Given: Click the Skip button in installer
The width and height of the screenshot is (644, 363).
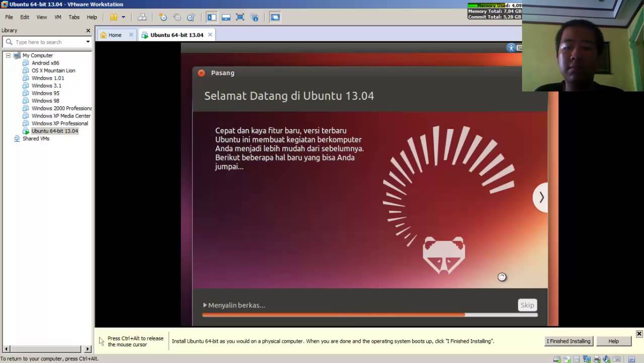Looking at the screenshot, I should pyautogui.click(x=528, y=305).
